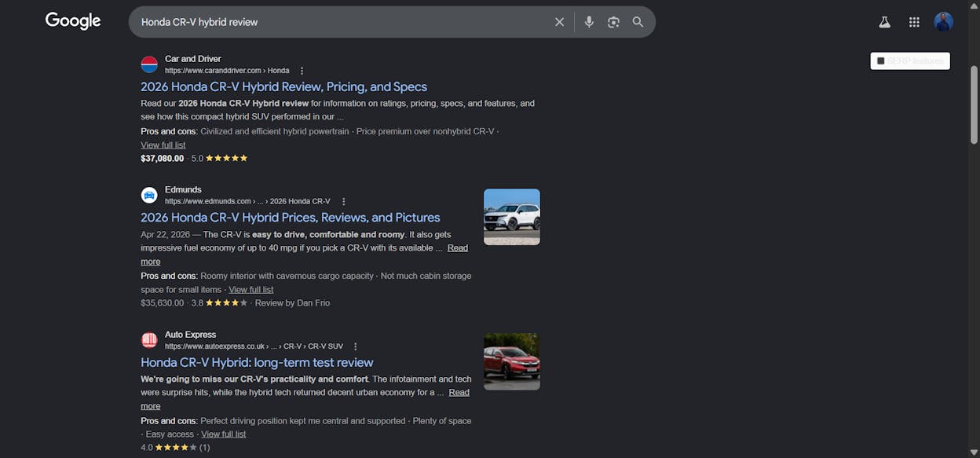This screenshot has width=980, height=458.
Task: Open the Google account avatar
Action: [x=943, y=22]
